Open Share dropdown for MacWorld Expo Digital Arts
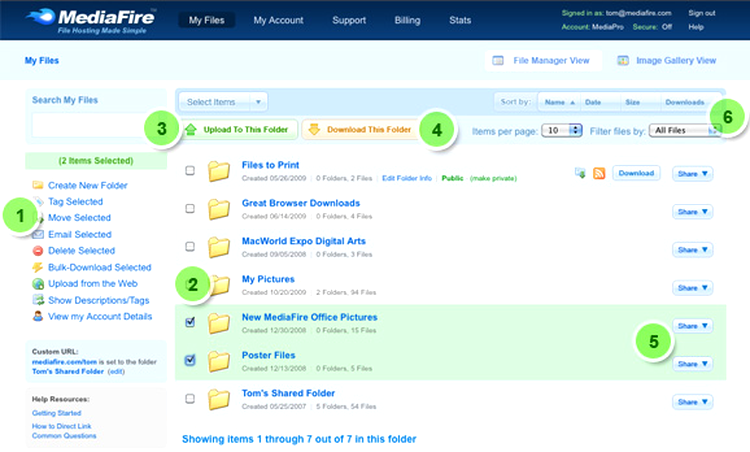750x452 pixels. [x=692, y=250]
